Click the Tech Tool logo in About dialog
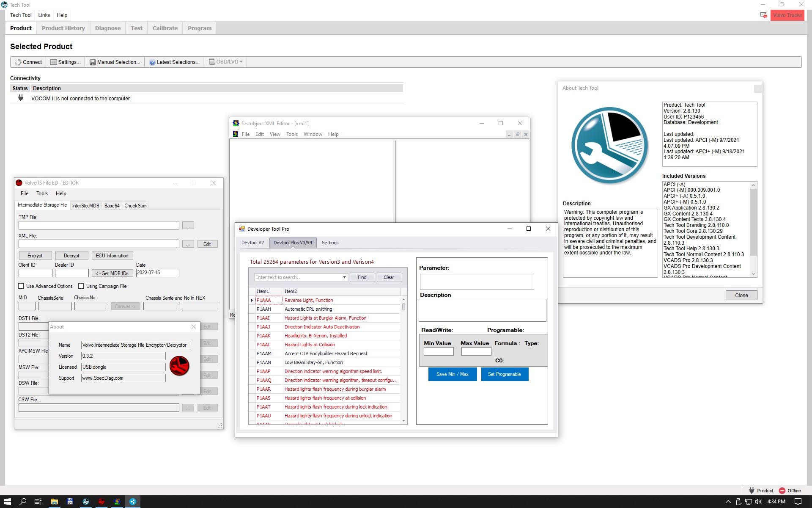 609,146
